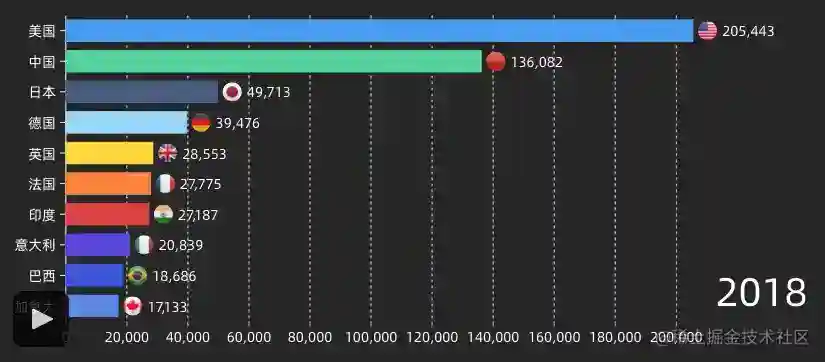Click the 中国 axis label
Screen dimensions: 825x362
point(42,62)
